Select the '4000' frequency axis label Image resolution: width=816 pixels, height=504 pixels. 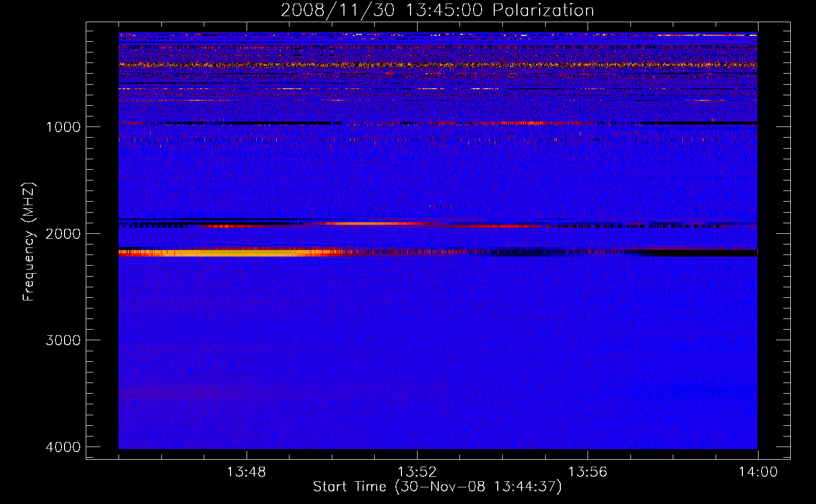pos(63,447)
